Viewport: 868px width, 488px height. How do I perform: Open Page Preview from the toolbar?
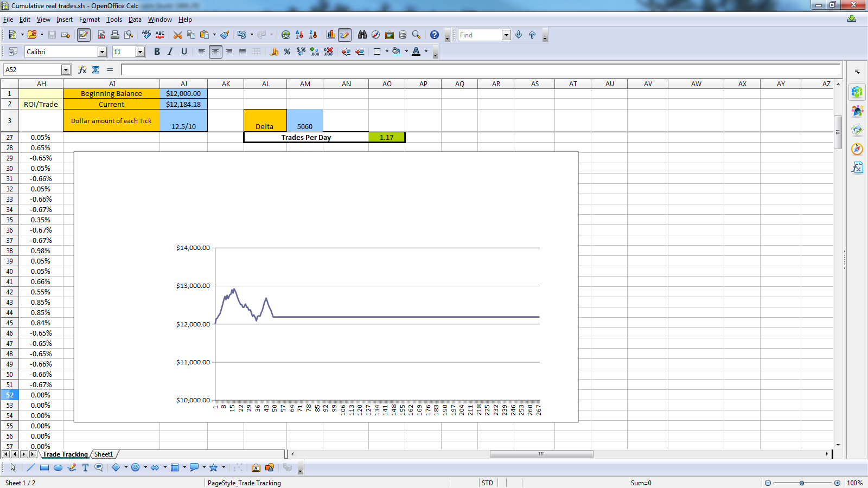[129, 35]
